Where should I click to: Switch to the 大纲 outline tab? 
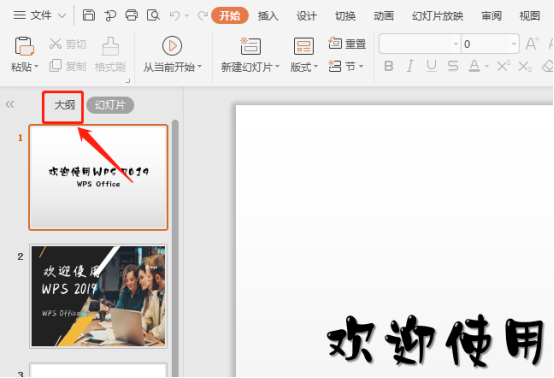point(64,105)
